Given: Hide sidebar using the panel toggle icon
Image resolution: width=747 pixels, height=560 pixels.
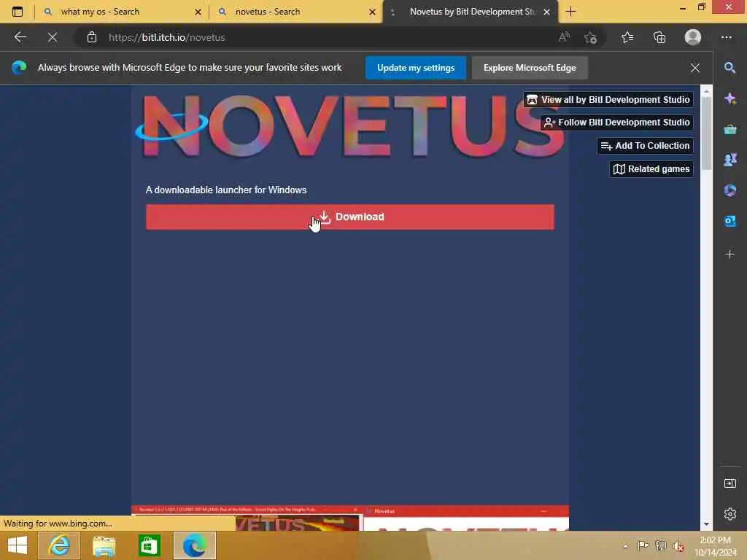Looking at the screenshot, I should [x=729, y=484].
